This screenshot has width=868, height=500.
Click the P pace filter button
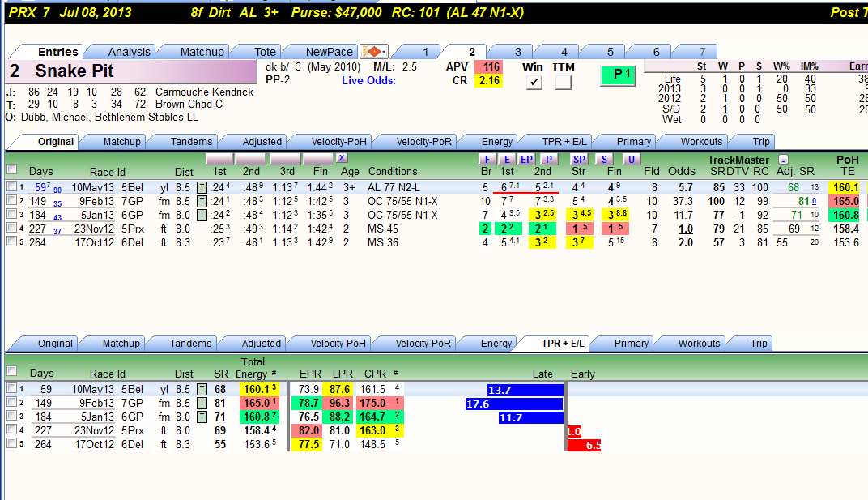pyautogui.click(x=549, y=159)
